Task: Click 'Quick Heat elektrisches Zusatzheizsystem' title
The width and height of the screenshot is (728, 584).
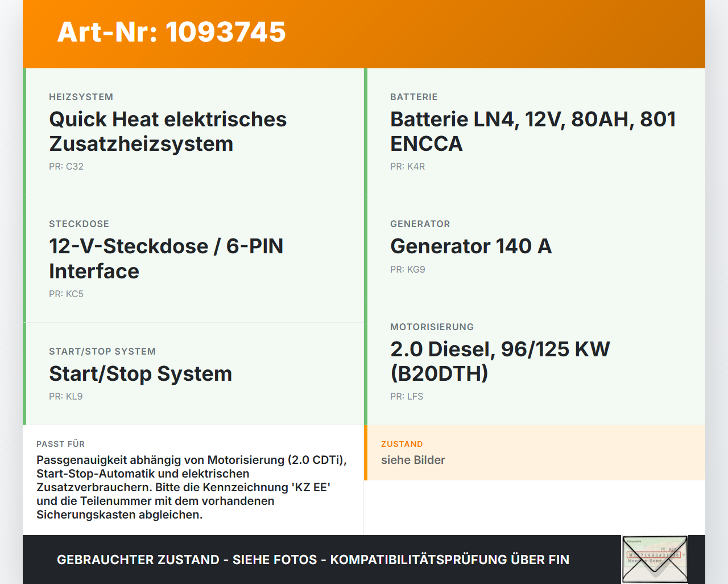Action: tap(168, 131)
